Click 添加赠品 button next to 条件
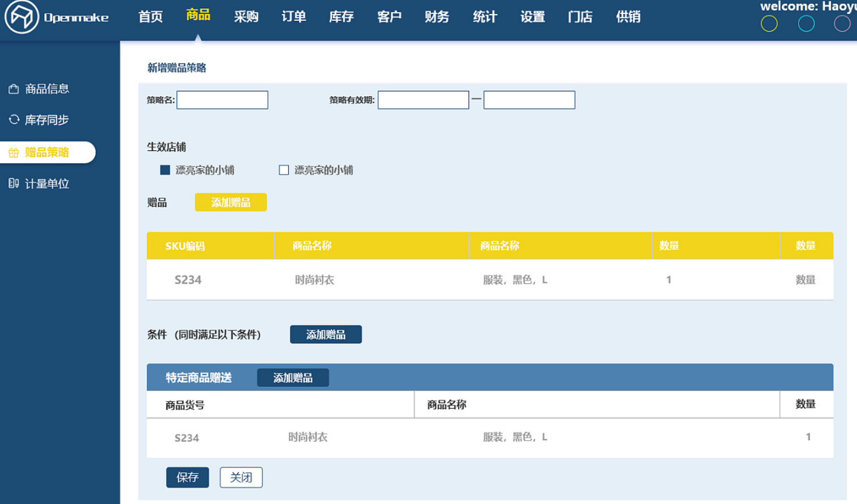 [x=326, y=334]
